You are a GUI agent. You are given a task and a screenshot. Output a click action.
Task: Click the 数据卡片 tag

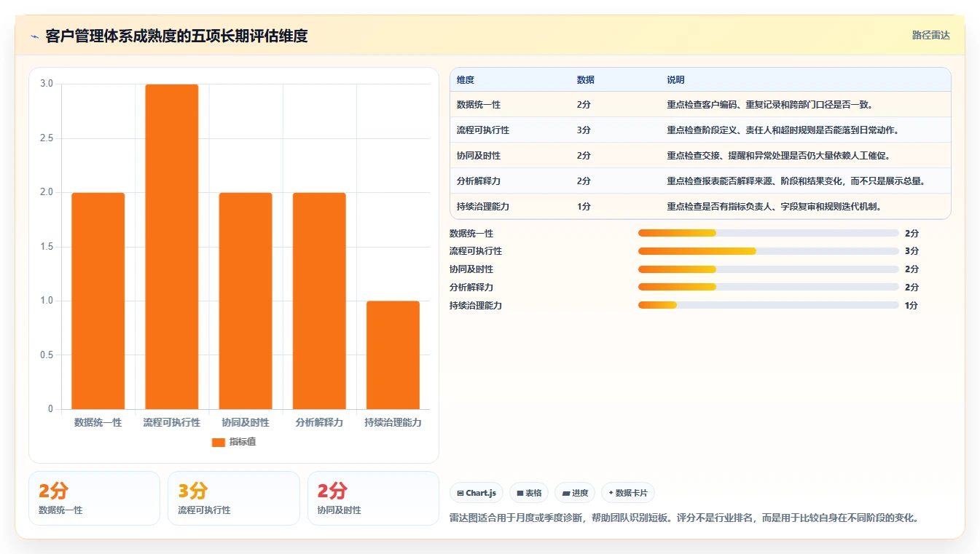point(627,493)
